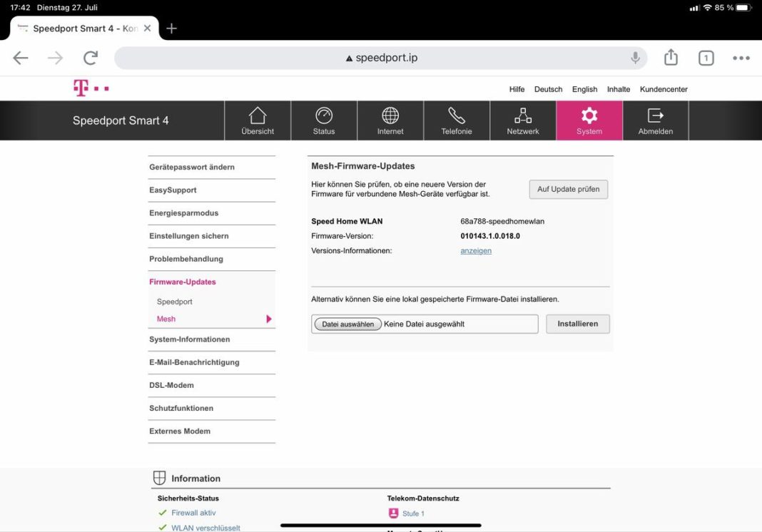Click the Keine Datei ausgewählt text

pos(424,324)
